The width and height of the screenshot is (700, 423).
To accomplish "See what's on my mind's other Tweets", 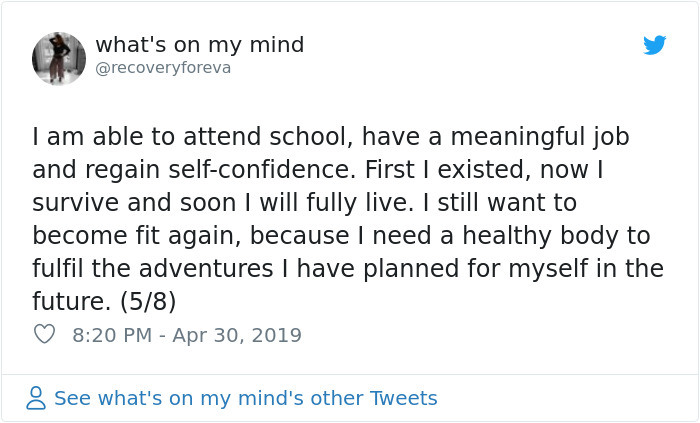I will click(x=245, y=398).
